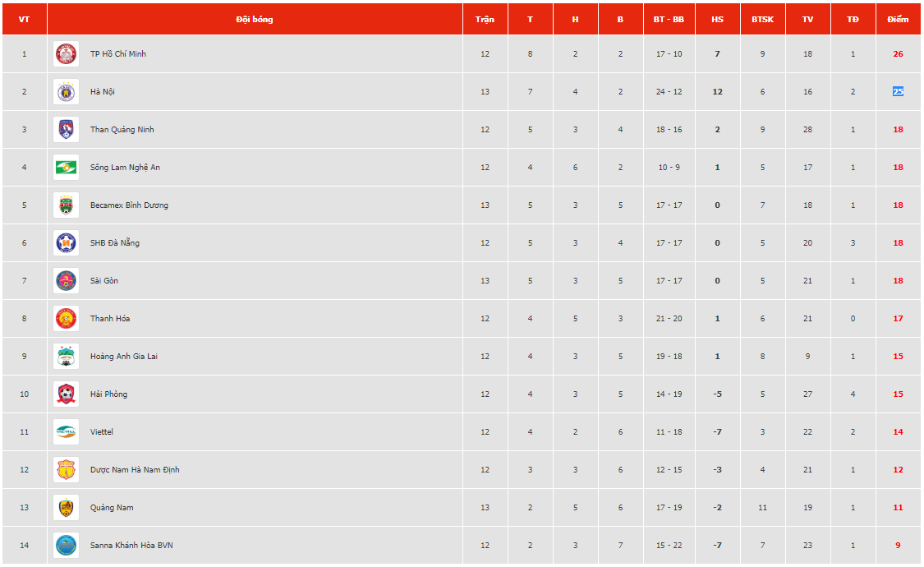Viewport: 924px width, 567px height.
Task: Click the Viettel club logo
Action: [x=66, y=432]
